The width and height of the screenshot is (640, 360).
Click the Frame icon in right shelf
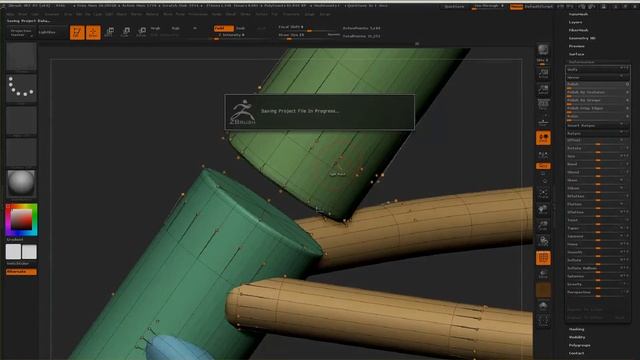coord(543,193)
